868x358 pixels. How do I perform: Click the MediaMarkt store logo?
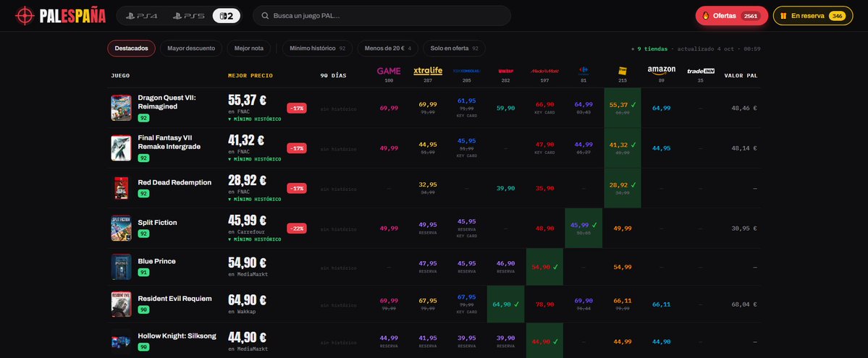pos(544,71)
